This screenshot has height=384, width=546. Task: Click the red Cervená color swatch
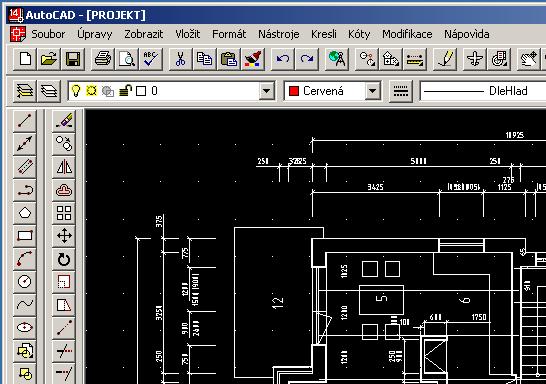pyautogui.click(x=294, y=91)
